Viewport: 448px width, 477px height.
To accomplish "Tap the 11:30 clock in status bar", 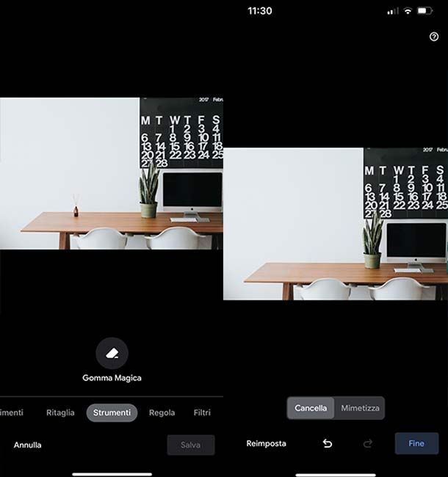I will (x=259, y=11).
